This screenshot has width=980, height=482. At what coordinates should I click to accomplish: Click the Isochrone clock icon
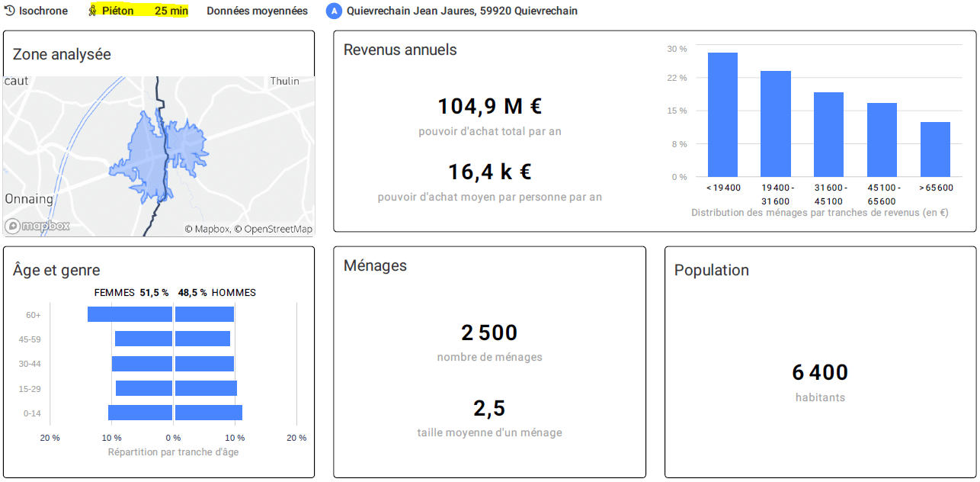coord(10,11)
